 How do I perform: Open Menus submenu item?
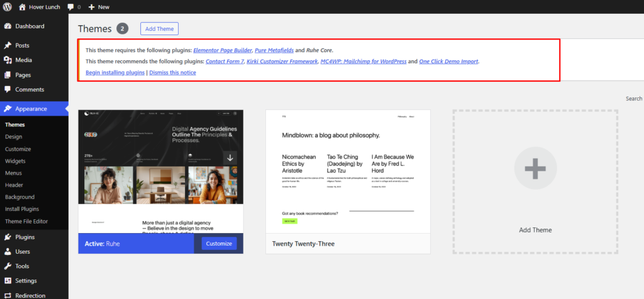(14, 173)
